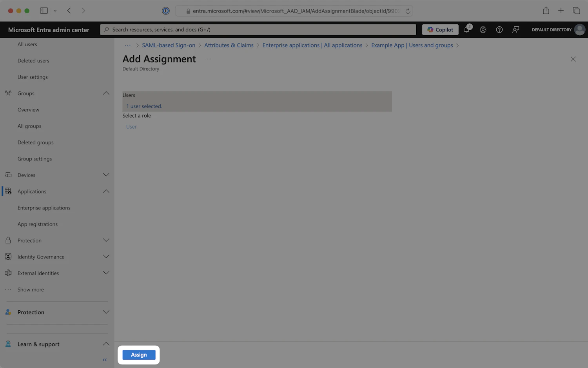The image size is (588, 368).
Task: Go to SAML-based Sign-on breadcrumb
Action: click(169, 46)
